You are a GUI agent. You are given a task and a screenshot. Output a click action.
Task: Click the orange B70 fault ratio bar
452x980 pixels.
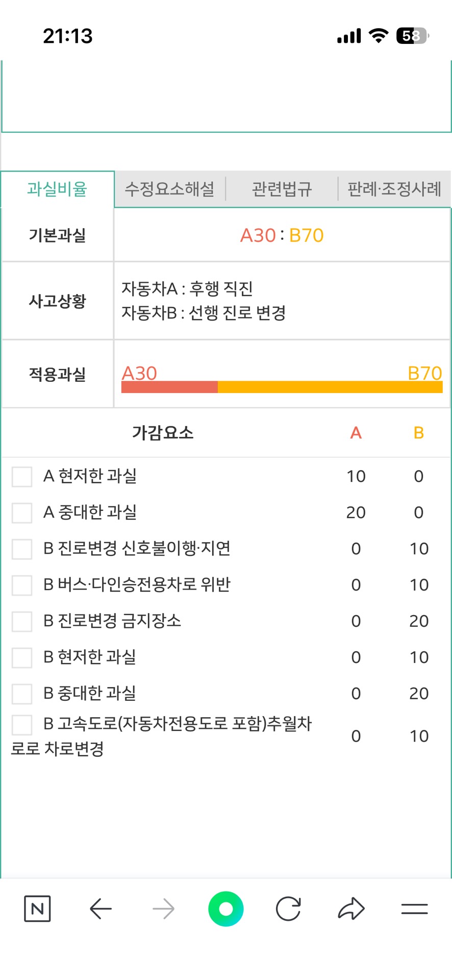tap(330, 387)
